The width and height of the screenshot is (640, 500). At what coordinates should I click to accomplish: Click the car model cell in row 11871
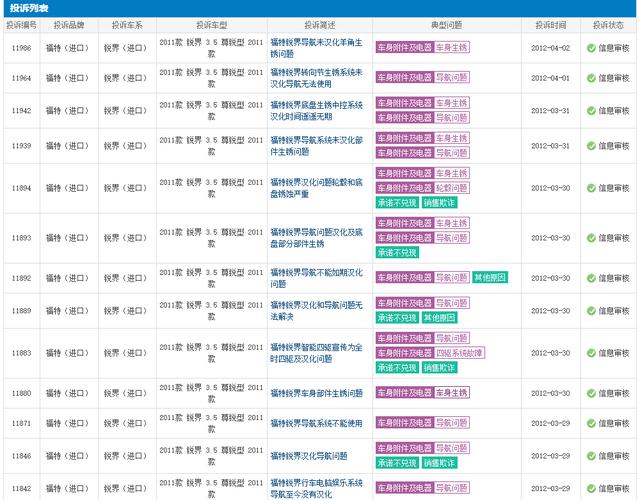coord(211,424)
